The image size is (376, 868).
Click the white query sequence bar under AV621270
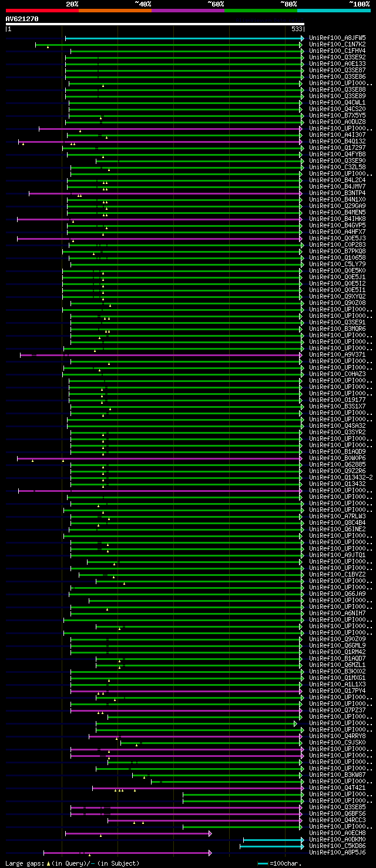[155, 24]
